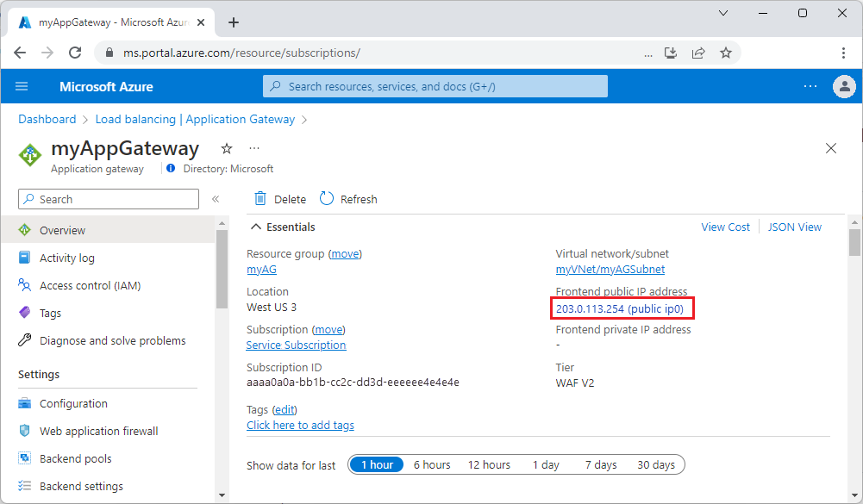The height and width of the screenshot is (504, 863).
Task: Select the myAppGateway browser tab
Action: pyautogui.click(x=103, y=22)
